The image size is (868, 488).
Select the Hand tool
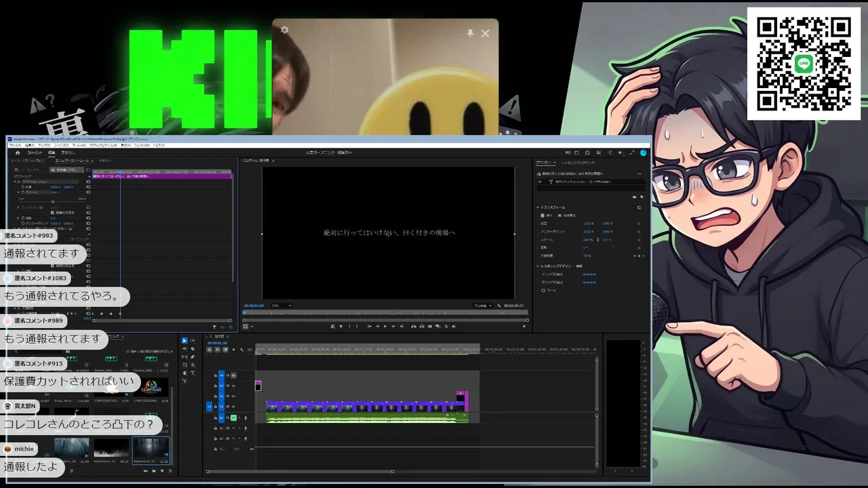coord(184,373)
